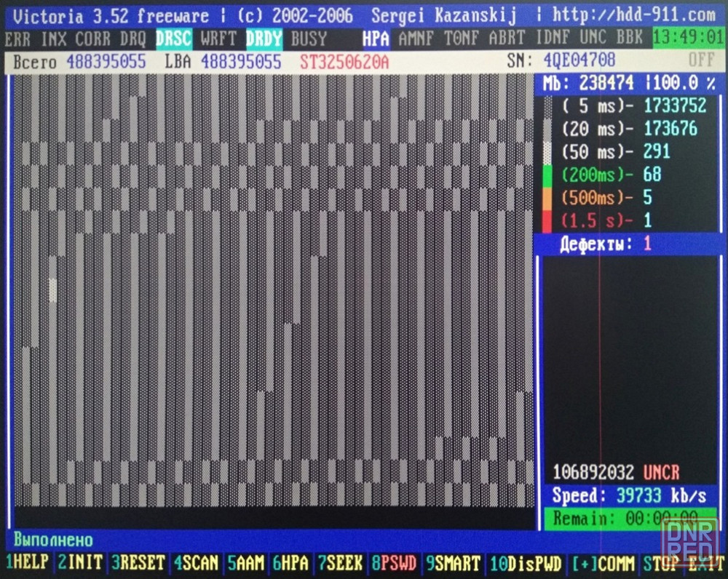Select the 1.5 s block count 1
728x579 pixels.
pyautogui.click(x=648, y=220)
